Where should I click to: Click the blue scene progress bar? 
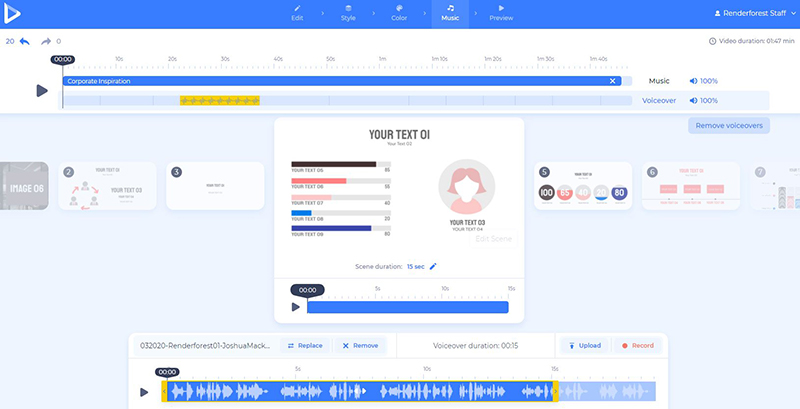pos(407,307)
